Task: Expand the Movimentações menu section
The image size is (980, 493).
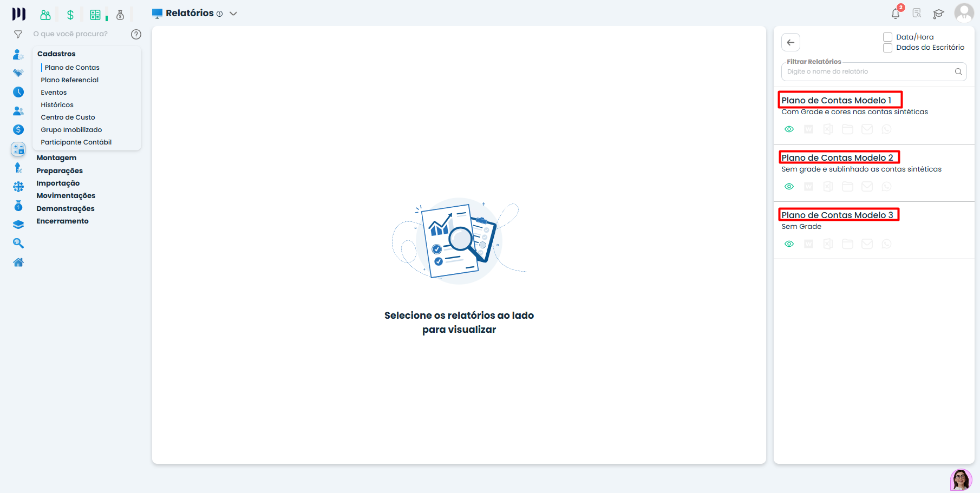Action: click(66, 196)
